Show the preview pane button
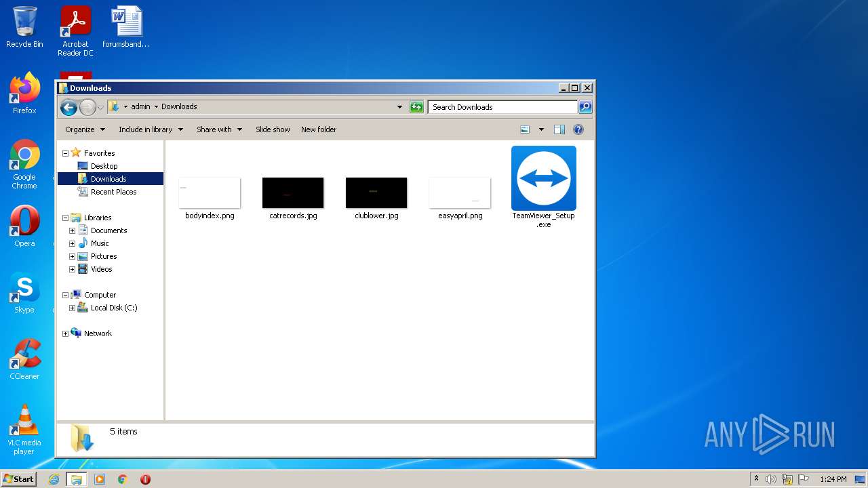The width and height of the screenshot is (868, 488). [559, 129]
